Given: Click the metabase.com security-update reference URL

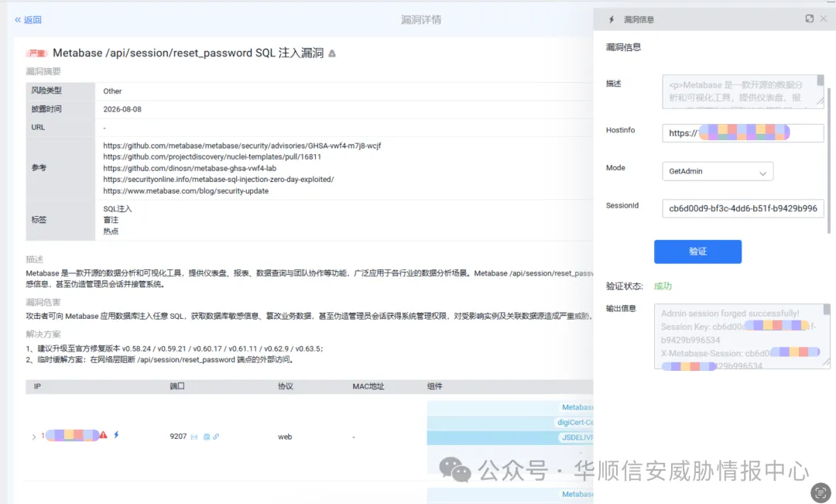Looking at the screenshot, I should [x=186, y=191].
